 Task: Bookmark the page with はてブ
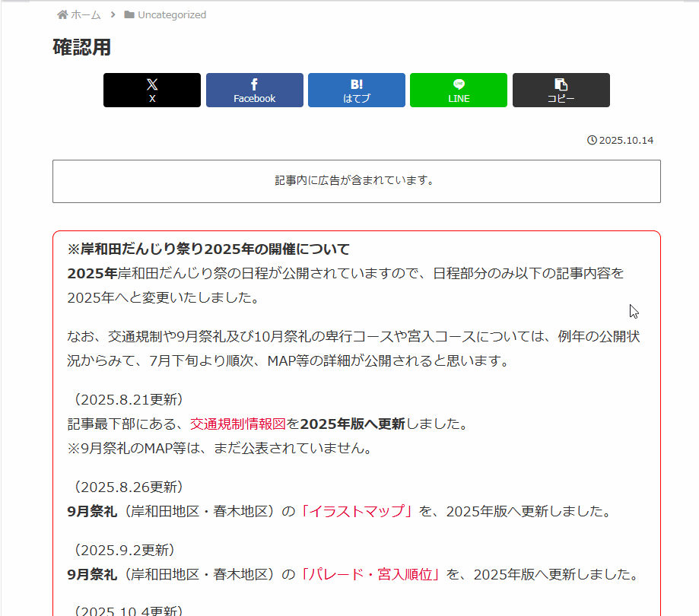pos(356,90)
